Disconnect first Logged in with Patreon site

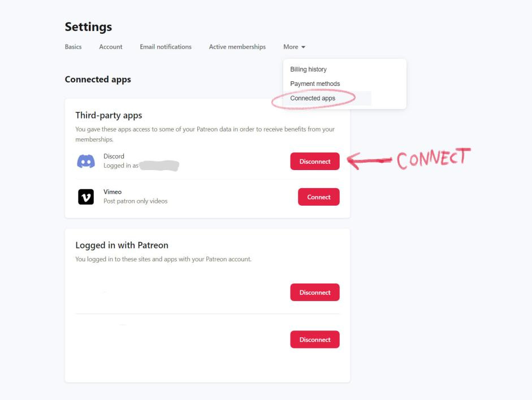(x=315, y=292)
